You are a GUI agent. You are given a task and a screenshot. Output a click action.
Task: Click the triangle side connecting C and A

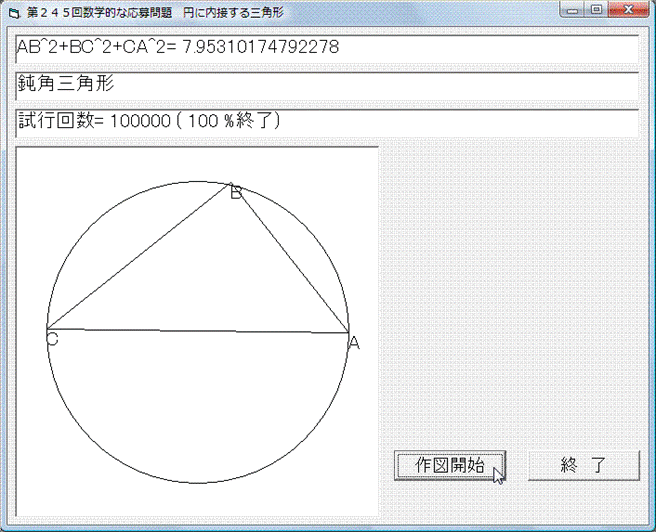click(x=200, y=330)
